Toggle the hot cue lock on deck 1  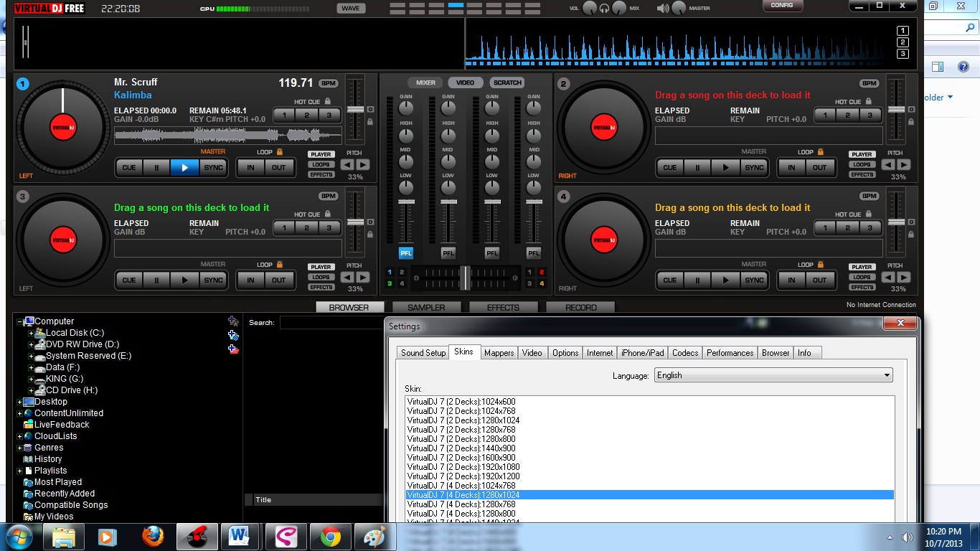pyautogui.click(x=328, y=102)
